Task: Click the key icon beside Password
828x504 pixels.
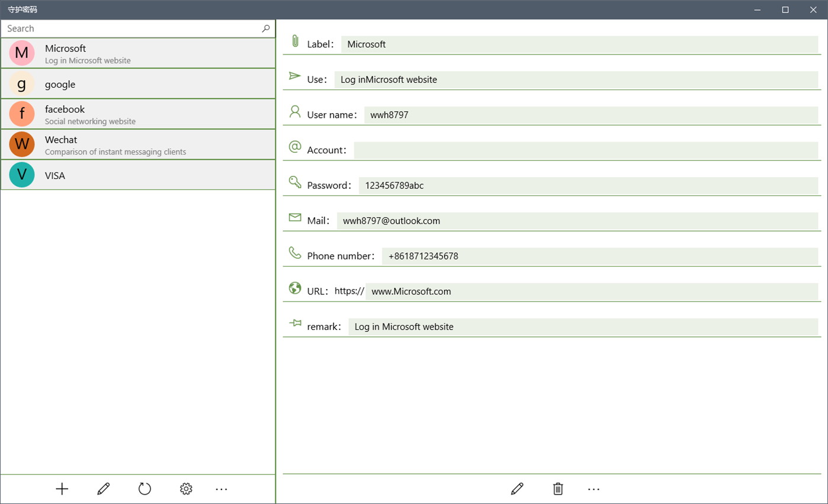Action: pyautogui.click(x=295, y=182)
